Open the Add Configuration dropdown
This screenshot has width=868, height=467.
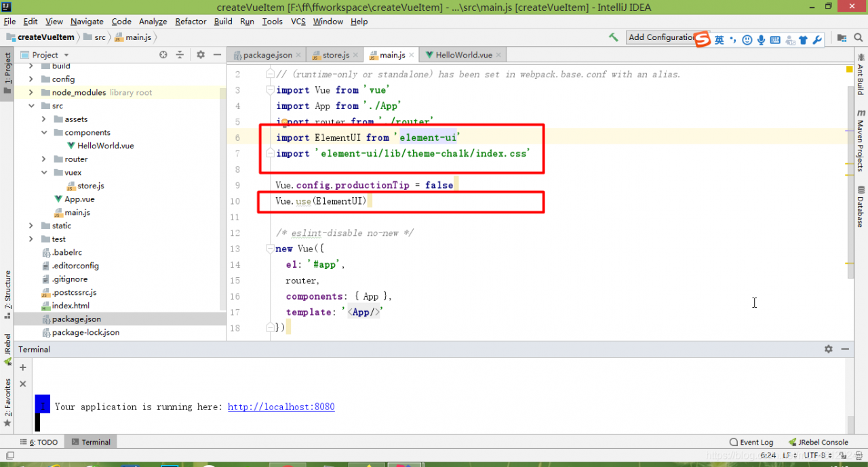[660, 37]
